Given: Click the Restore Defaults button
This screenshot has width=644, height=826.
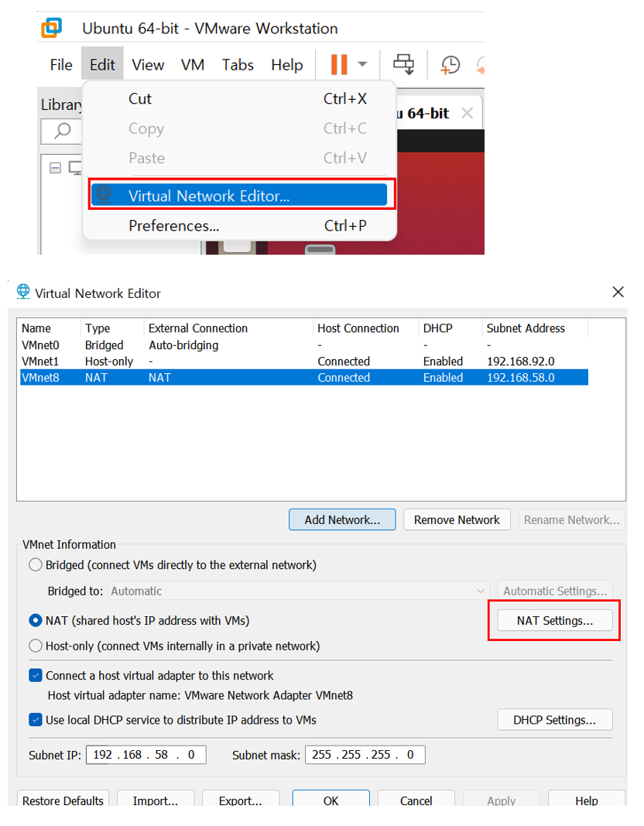Looking at the screenshot, I should [63, 799].
